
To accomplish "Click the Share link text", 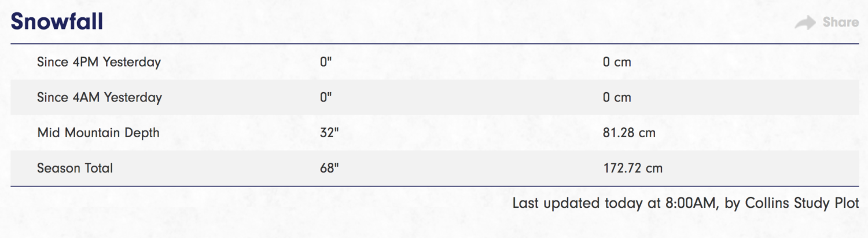I will pos(841,23).
